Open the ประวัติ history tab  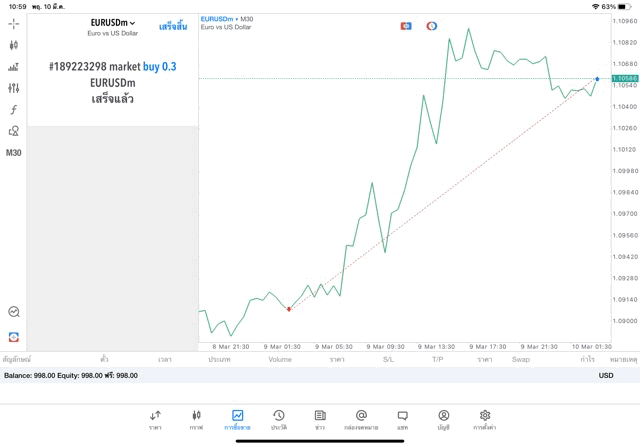pyautogui.click(x=279, y=420)
